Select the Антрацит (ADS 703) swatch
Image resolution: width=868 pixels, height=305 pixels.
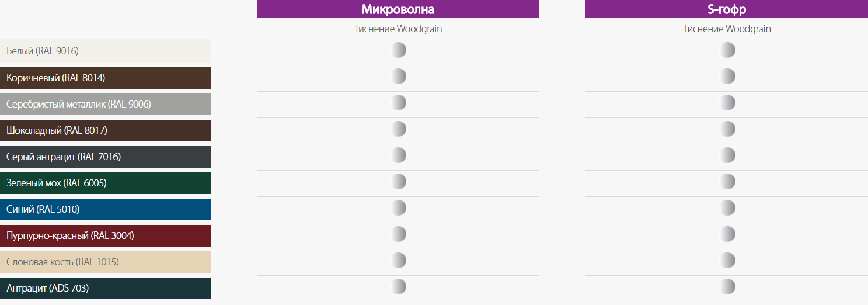tap(105, 288)
